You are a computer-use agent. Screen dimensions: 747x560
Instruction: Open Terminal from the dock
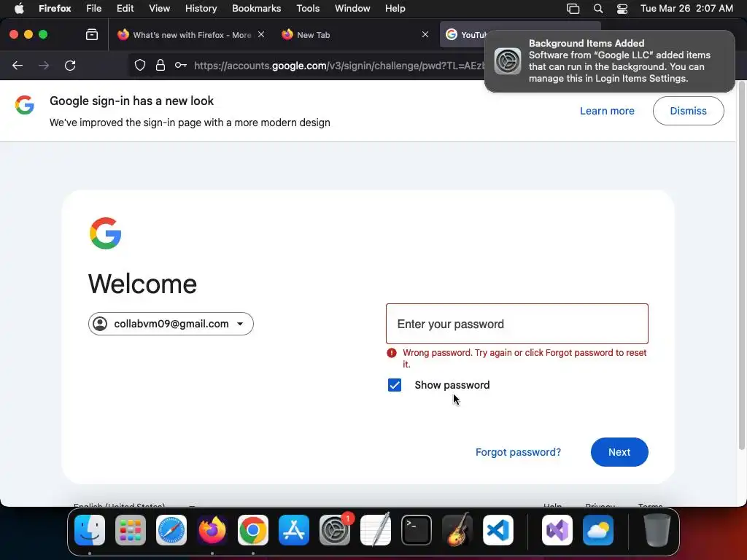[417, 530]
